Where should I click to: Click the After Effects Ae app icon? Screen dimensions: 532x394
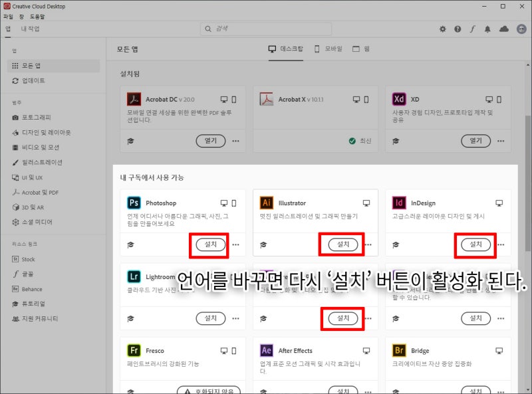pos(267,350)
